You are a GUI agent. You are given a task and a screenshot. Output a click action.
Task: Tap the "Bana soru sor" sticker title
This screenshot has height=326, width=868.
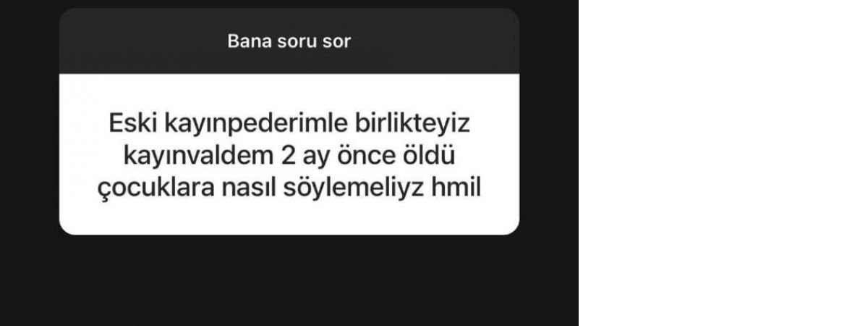(x=289, y=41)
